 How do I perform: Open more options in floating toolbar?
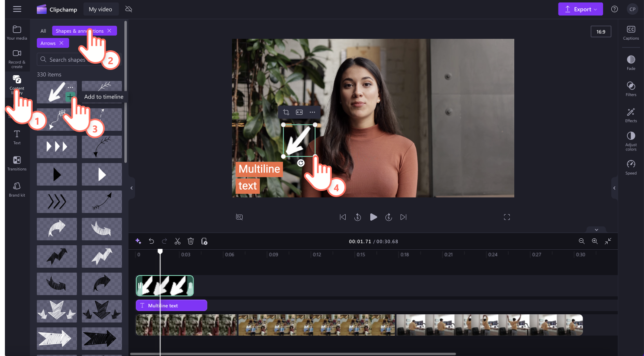[x=312, y=112]
